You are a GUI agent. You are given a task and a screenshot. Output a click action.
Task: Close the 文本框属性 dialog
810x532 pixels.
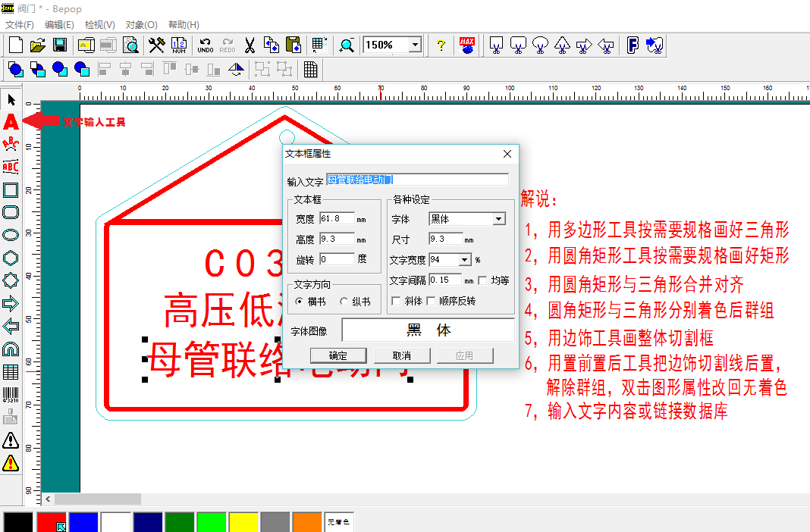(x=507, y=154)
